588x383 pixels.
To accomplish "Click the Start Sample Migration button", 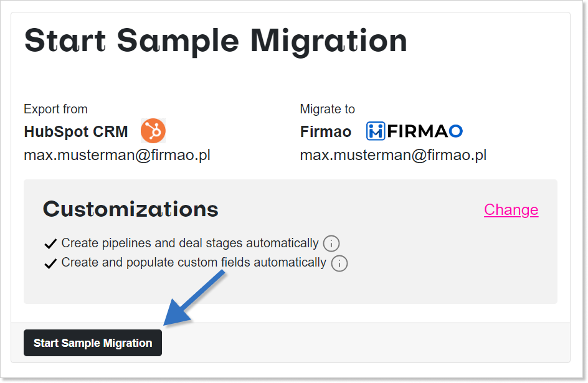I will coord(93,343).
